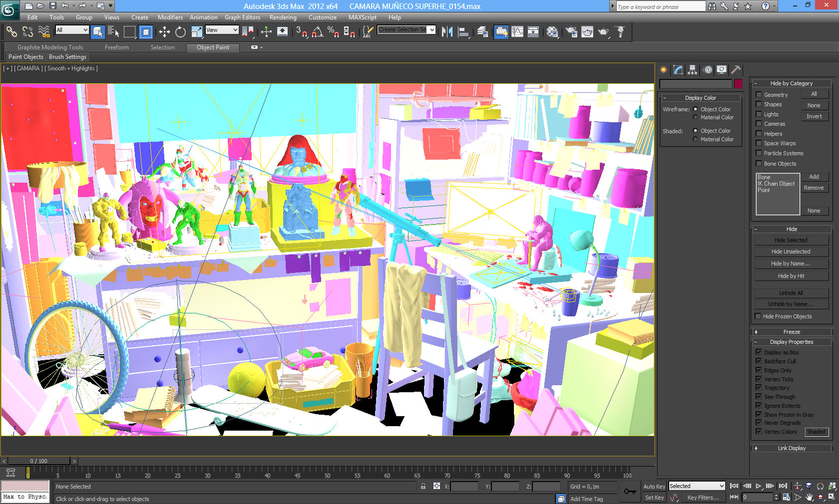Viewport: 839px width, 504px height.
Task: Click the Play Animation button
Action: (759, 486)
